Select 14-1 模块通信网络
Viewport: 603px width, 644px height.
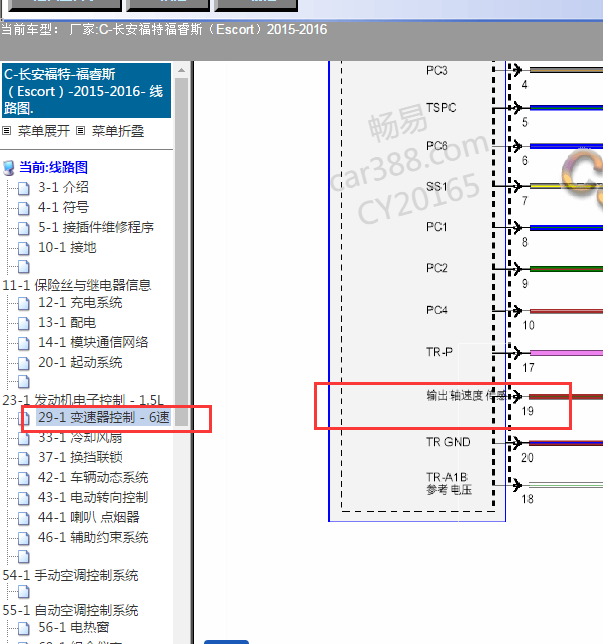point(93,342)
